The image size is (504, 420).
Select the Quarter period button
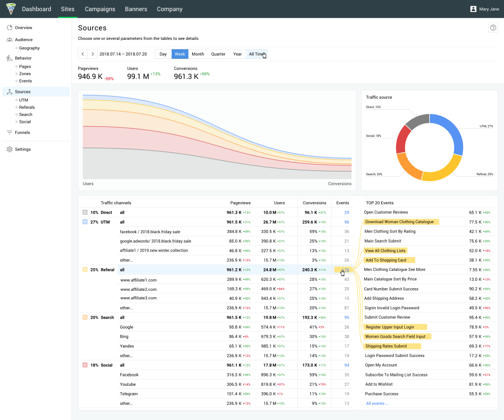pyautogui.click(x=218, y=54)
